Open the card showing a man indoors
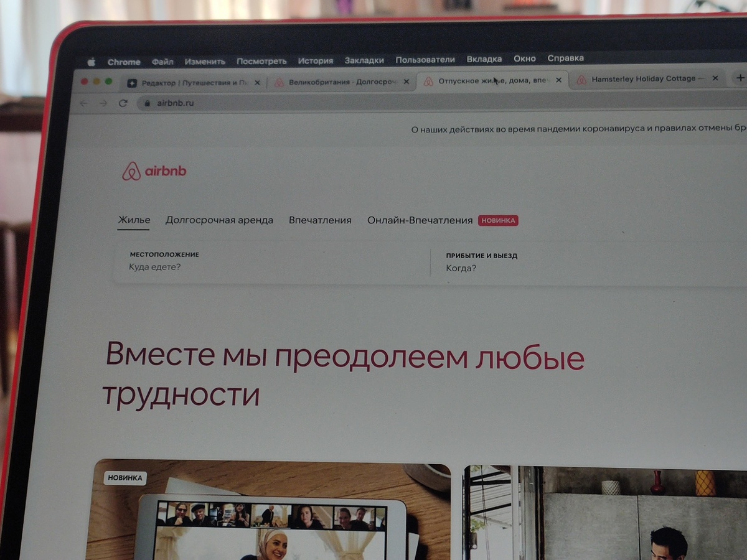 click(605, 513)
